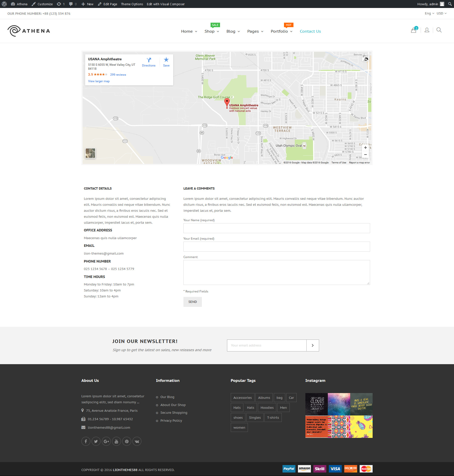
Task: Open the Twitter icon in footer
Action: click(x=96, y=441)
